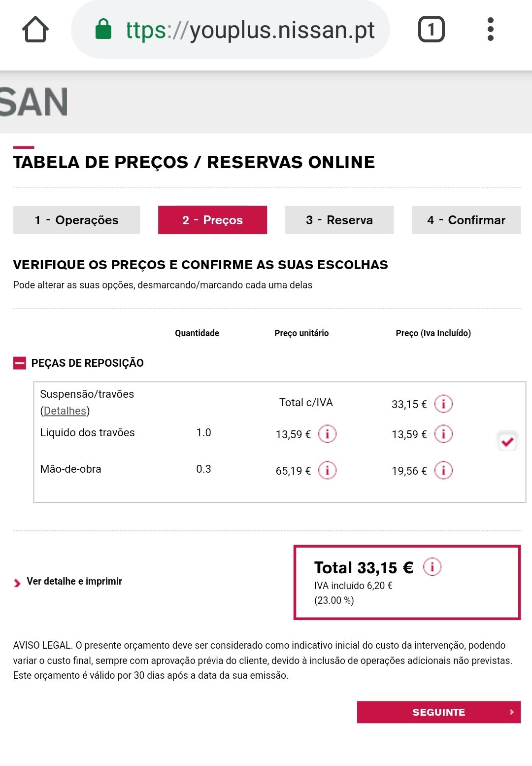The height and width of the screenshot is (766, 532).
Task: Switch to the 3 - Reserva step
Action: point(339,220)
